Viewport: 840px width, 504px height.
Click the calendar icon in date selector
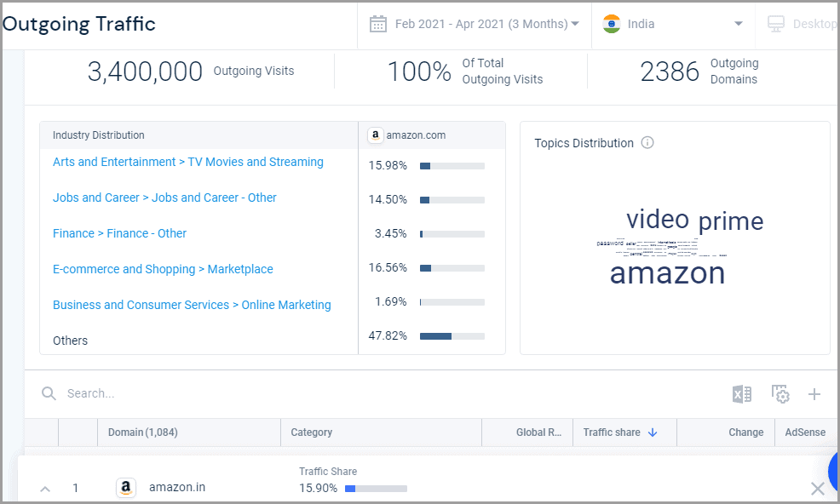378,24
